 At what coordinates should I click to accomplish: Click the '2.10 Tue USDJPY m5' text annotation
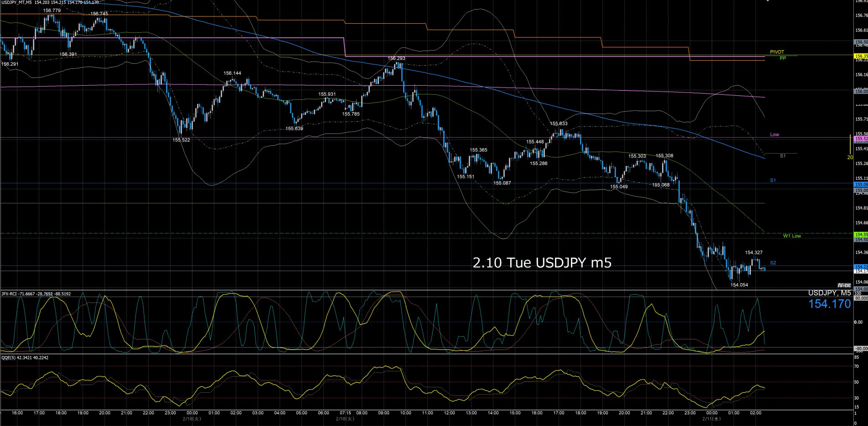click(x=542, y=263)
